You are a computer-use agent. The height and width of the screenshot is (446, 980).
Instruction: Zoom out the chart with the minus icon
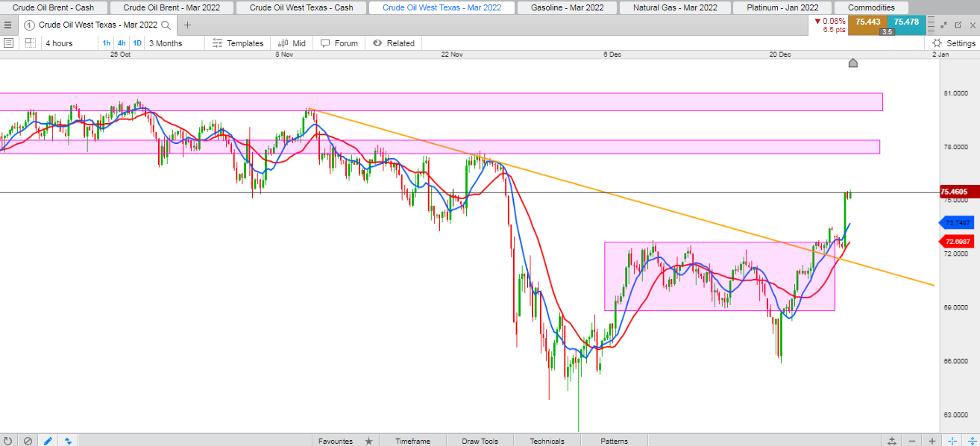(912, 441)
